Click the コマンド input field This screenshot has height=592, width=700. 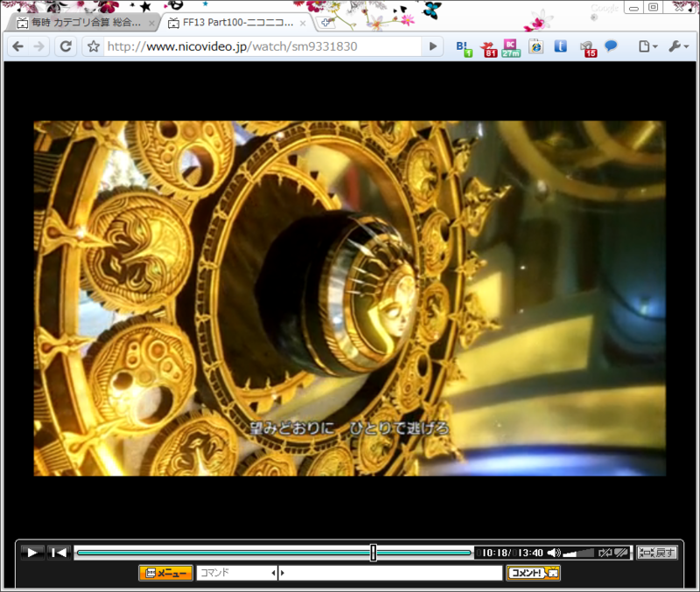click(x=234, y=574)
